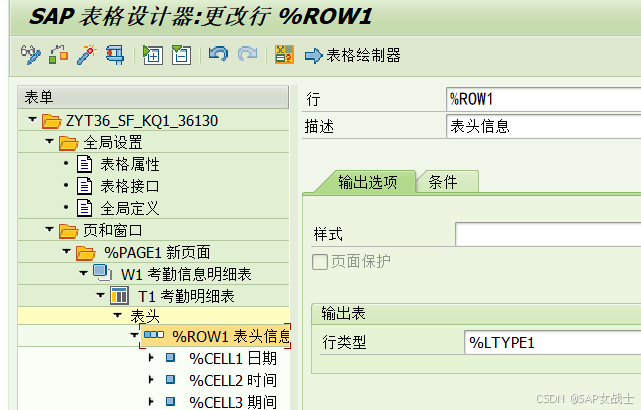Toggle display/change mode icon
This screenshot has height=410, width=641.
(x=31, y=55)
